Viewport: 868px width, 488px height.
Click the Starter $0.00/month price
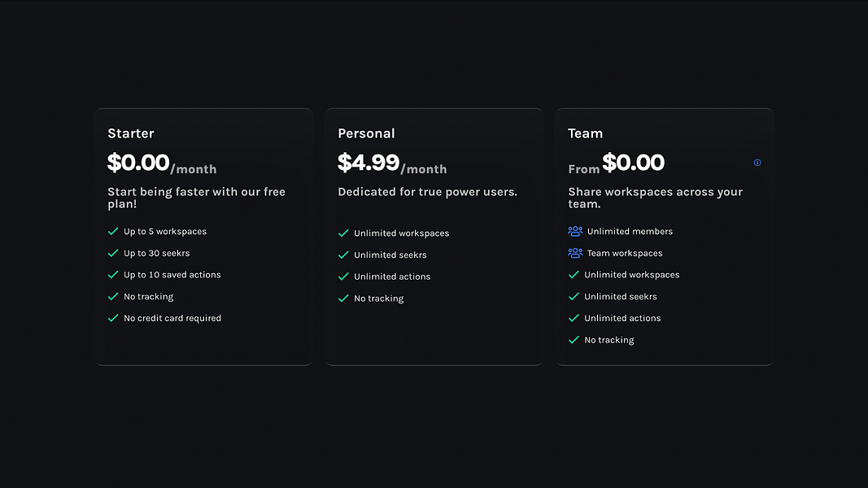click(162, 163)
